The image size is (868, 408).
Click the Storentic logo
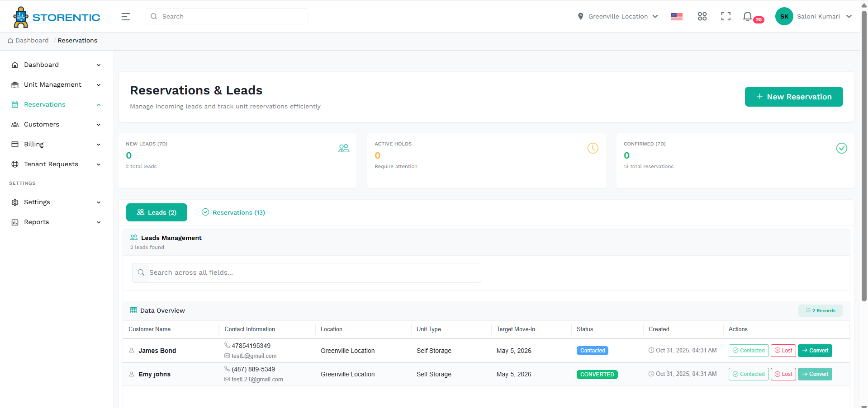[x=56, y=17]
